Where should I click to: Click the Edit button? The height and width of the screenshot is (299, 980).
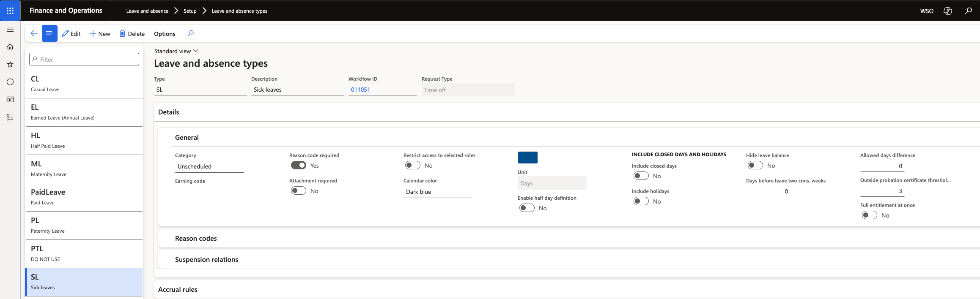71,34
